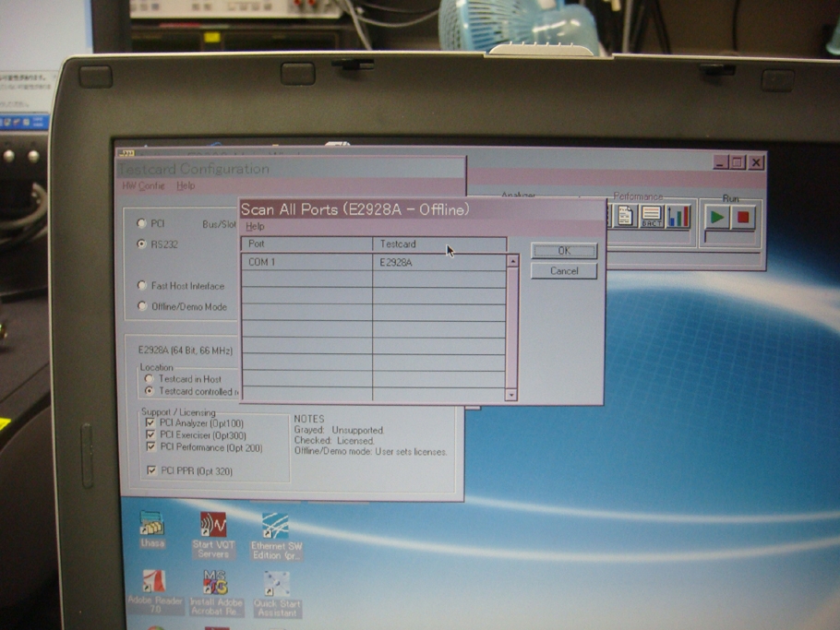Open Adobe Reader 7.0 desktop icon
Screen dimensions: 840x630
(x=155, y=592)
